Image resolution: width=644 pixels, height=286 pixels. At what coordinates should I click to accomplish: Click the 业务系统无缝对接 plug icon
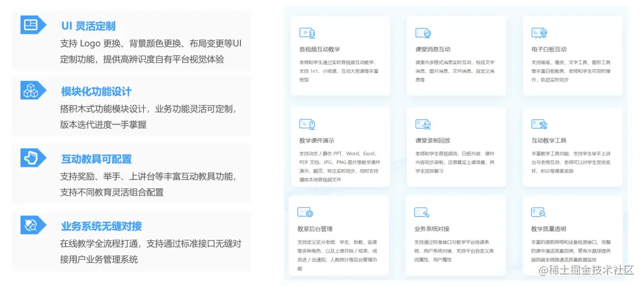33,225
